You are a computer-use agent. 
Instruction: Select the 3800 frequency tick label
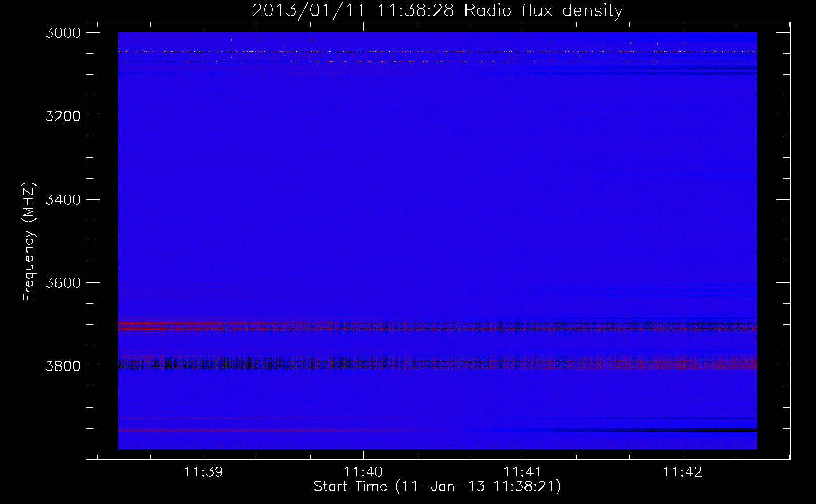63,366
